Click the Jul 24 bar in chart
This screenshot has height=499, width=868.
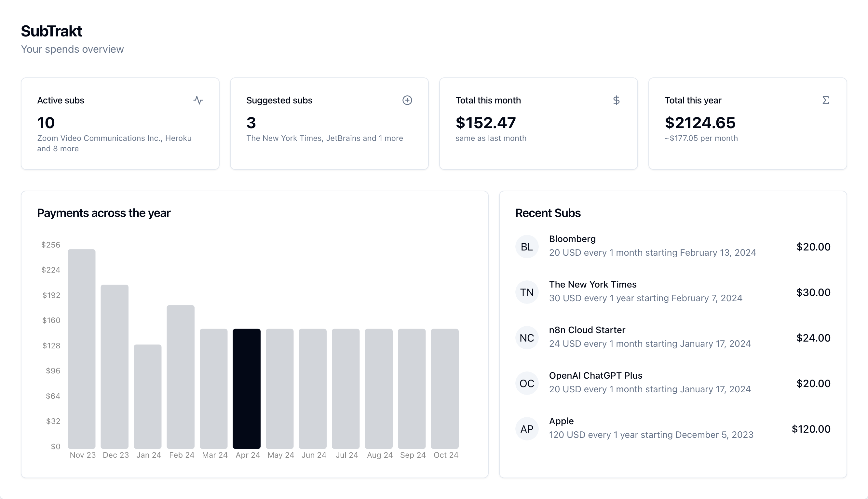click(x=346, y=389)
